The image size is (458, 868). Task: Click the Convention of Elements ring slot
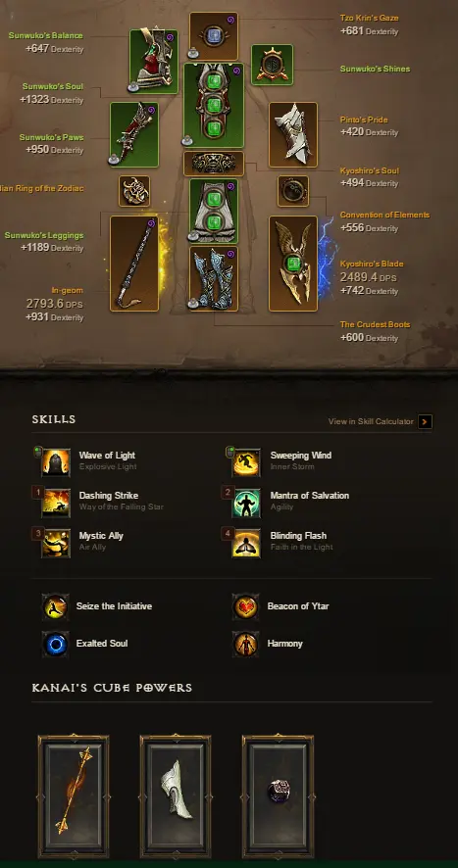pyautogui.click(x=293, y=191)
